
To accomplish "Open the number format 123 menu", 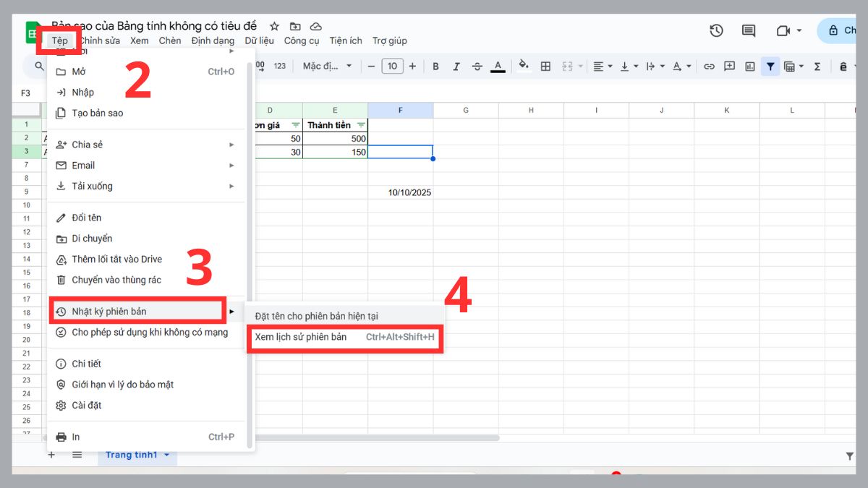I will coord(280,67).
